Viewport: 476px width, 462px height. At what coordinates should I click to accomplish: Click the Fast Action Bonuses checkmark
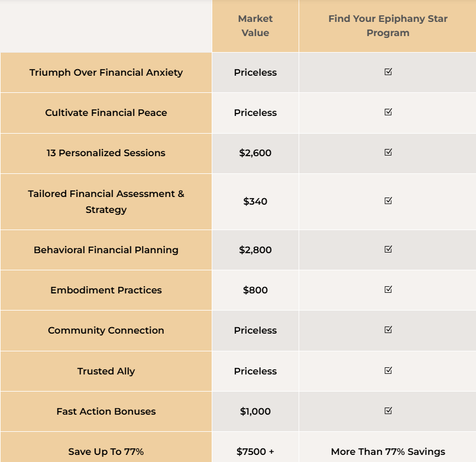(x=388, y=411)
